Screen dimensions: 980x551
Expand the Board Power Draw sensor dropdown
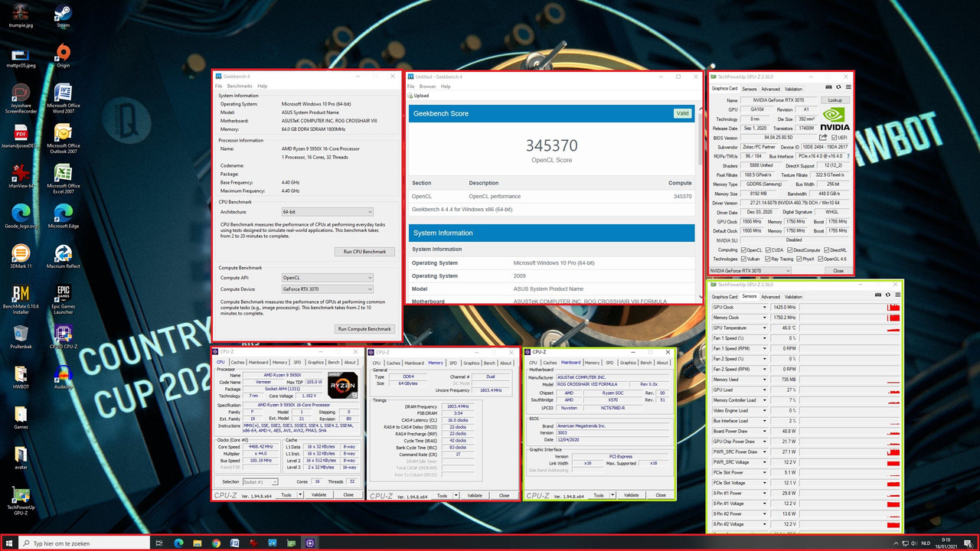[763, 431]
